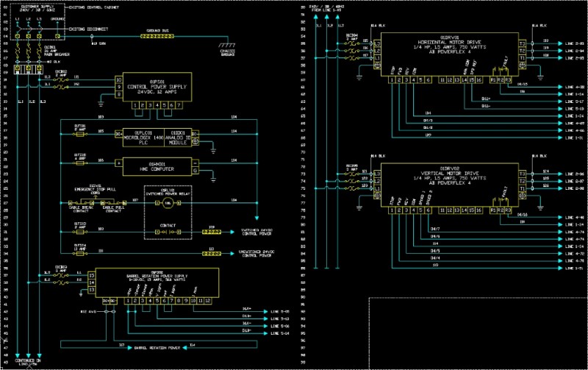The width and height of the screenshot is (588, 370).
Task: Select the LINE 2-08 reference text
Action: pyautogui.click(x=575, y=188)
